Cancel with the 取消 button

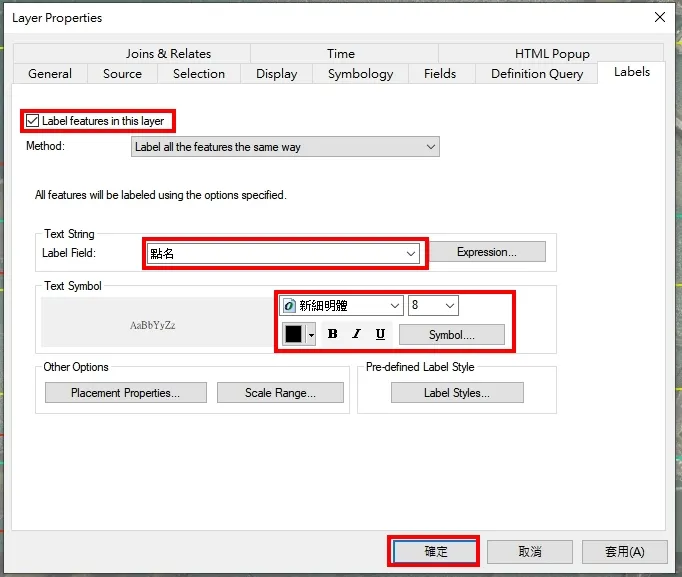click(530, 552)
